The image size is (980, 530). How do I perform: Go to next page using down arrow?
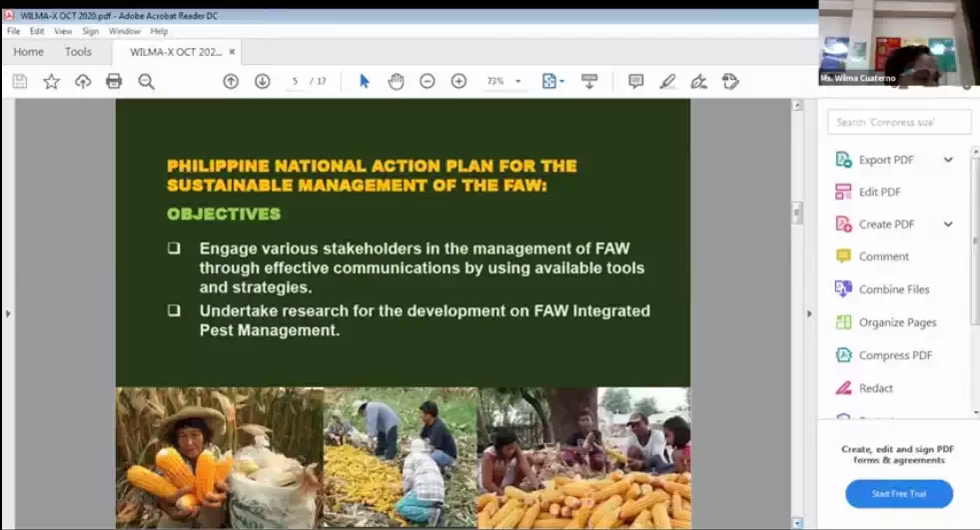click(x=262, y=82)
